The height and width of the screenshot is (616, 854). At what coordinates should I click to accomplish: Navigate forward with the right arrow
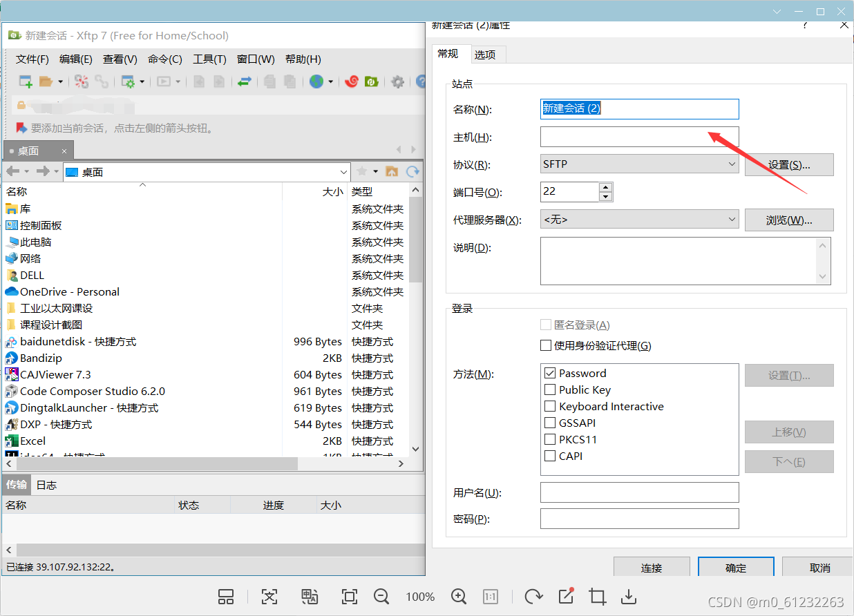43,171
